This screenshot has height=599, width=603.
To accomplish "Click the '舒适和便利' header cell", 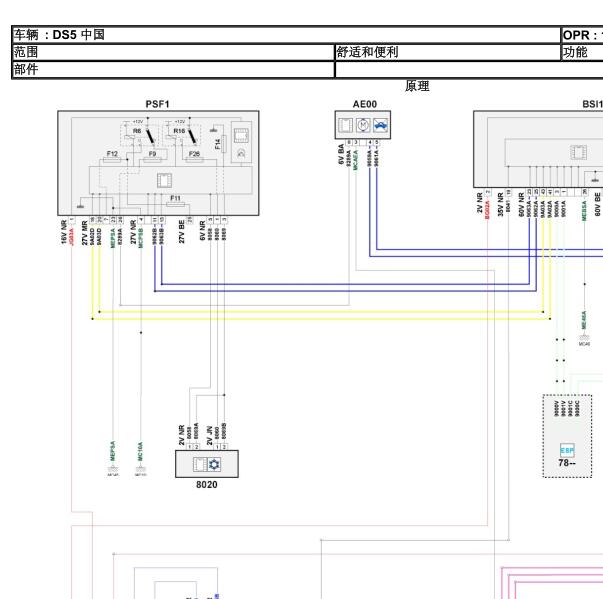I will 448,52.
